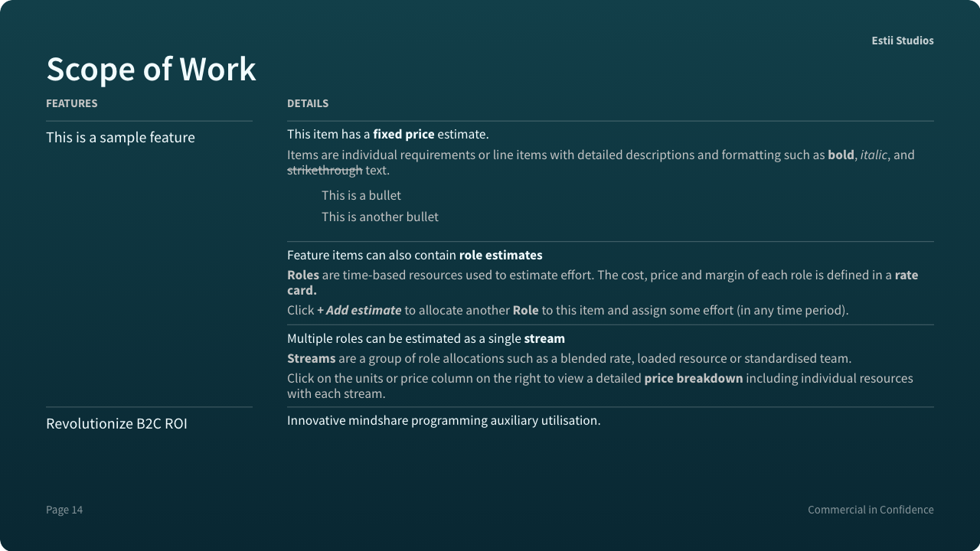Click the single stream heading line
The image size is (980, 551).
426,339
